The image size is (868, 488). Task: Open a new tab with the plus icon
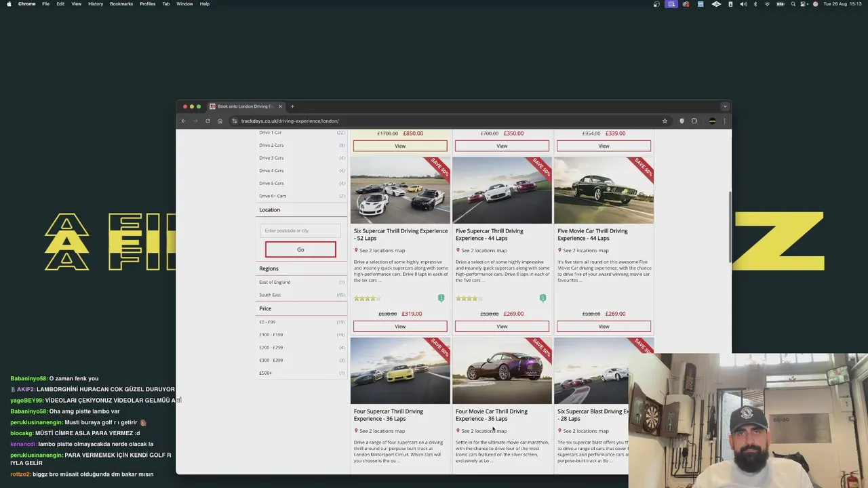[292, 106]
